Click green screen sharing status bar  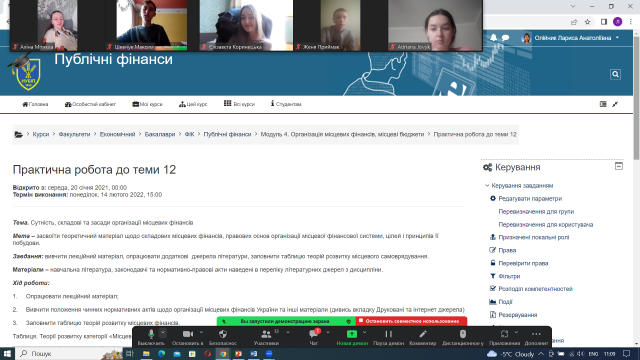[286, 321]
